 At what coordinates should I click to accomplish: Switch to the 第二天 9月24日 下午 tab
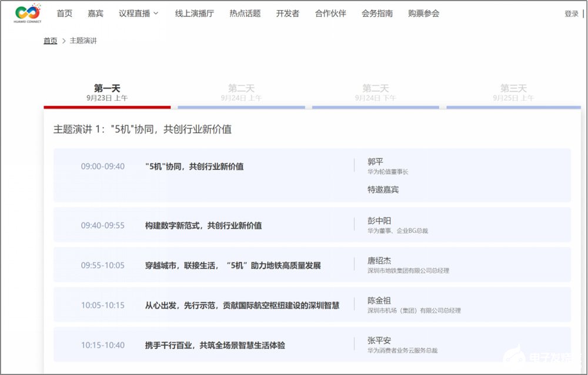[377, 91]
